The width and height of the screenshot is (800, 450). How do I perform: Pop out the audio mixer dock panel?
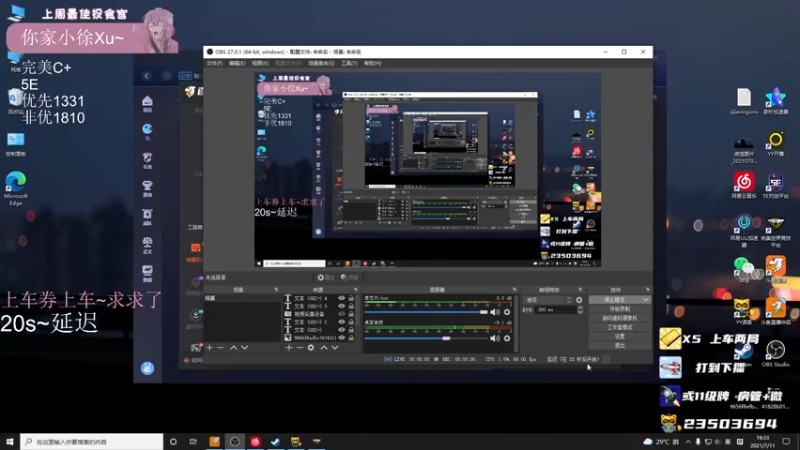click(x=514, y=290)
